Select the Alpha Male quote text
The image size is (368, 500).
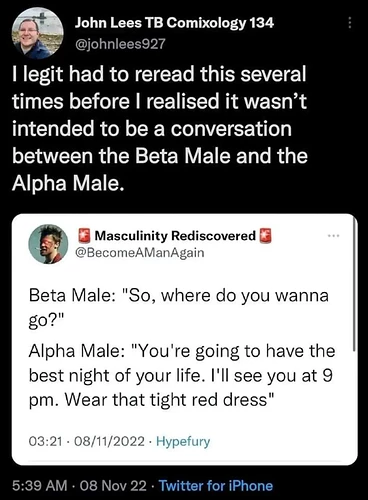pos(182,375)
